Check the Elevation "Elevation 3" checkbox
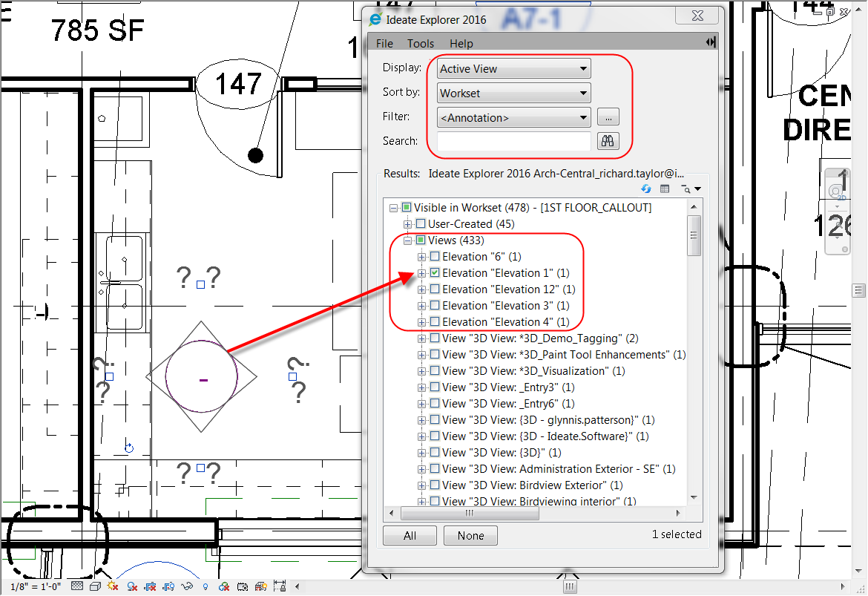Image resolution: width=868 pixels, height=596 pixels. [x=435, y=305]
